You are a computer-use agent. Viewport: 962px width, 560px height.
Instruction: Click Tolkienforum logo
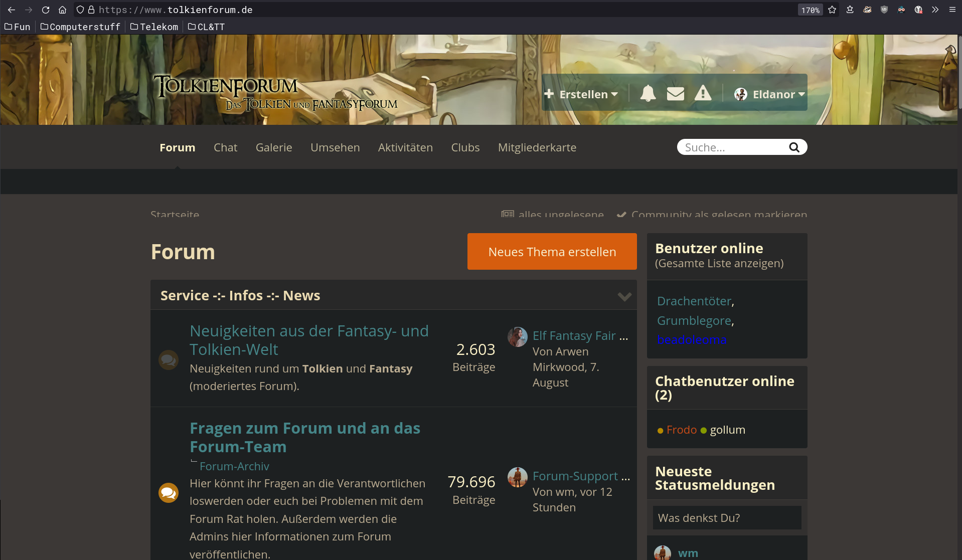pos(276,93)
